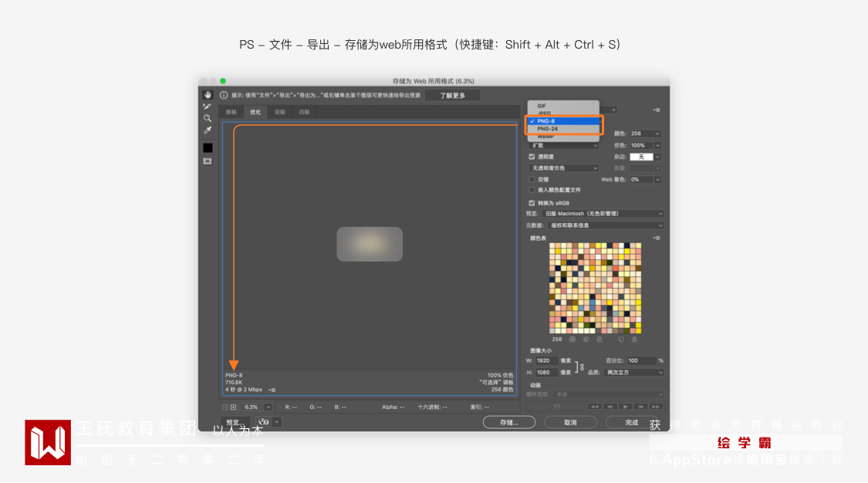
Task: Enable the 交错 checkbox
Action: 532,180
